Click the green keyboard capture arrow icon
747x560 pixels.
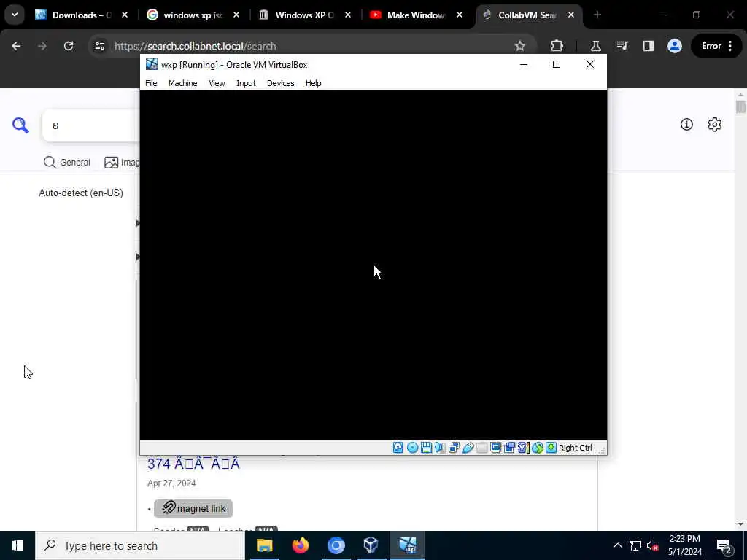pos(551,448)
